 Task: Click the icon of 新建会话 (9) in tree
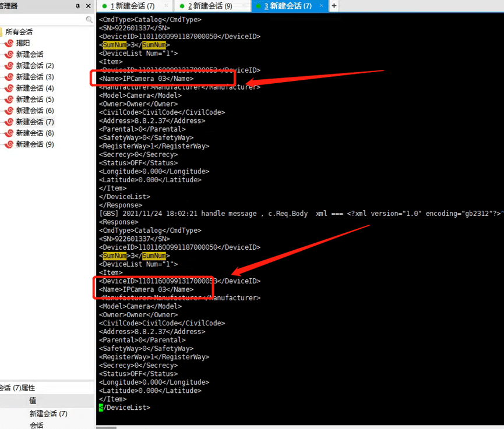10,144
